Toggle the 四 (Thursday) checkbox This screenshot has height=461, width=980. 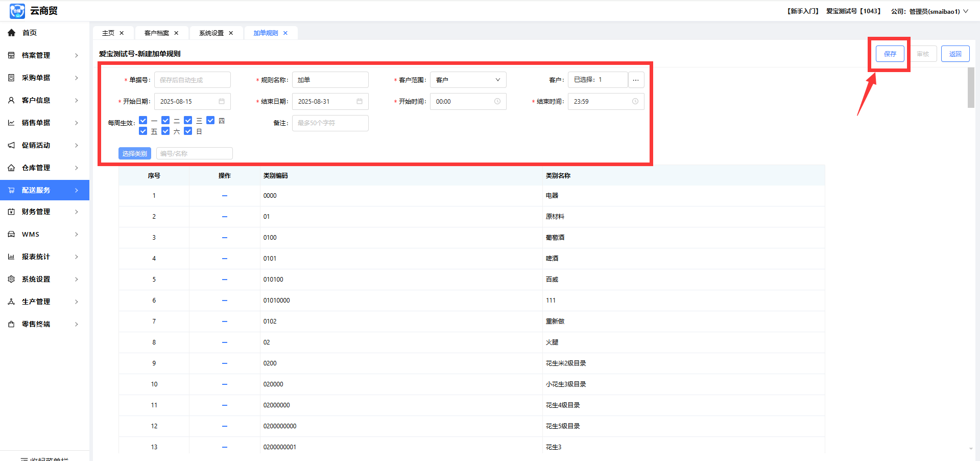[210, 121]
